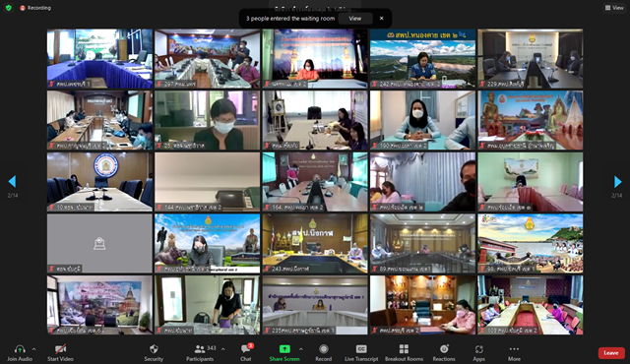Screen dimensions: 630x364
Task: Click the muted mic icon on 242 tile
Action: [375, 84]
